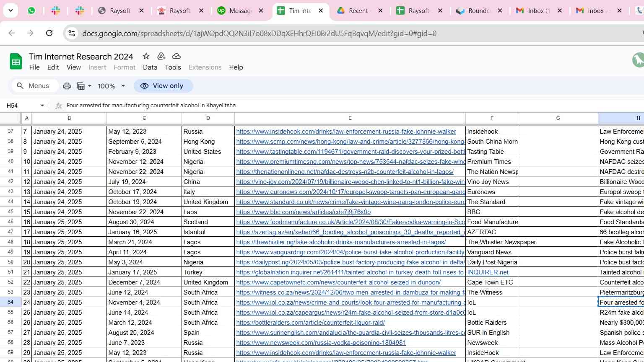This screenshot has width=644, height=362.
Task: Click the browser forward arrow
Action: (x=30, y=33)
